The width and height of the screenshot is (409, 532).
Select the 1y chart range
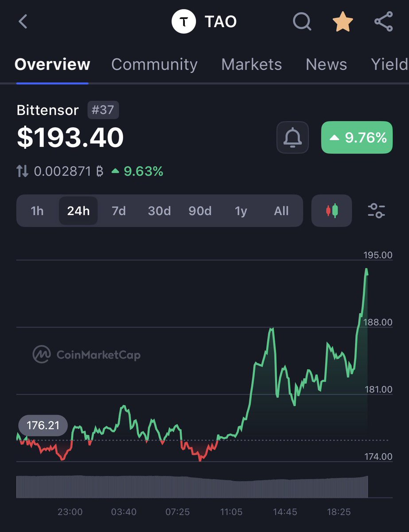click(241, 211)
